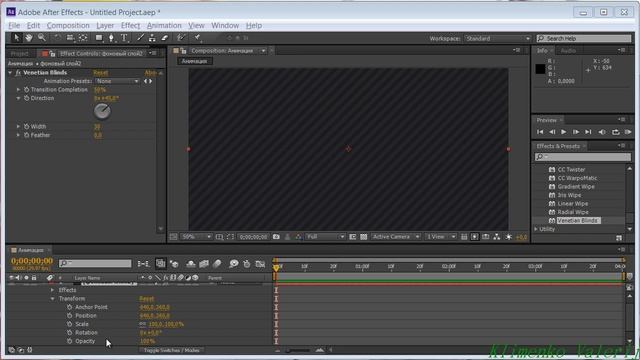The height and width of the screenshot is (360, 640).
Task: Switch to the Audio tab
Action: [x=568, y=51]
